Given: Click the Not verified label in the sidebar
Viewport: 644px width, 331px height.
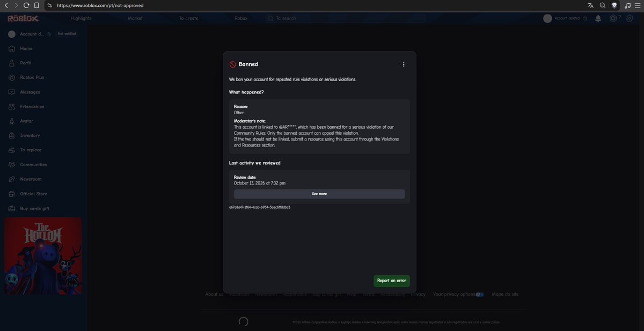Looking at the screenshot, I should point(67,34).
